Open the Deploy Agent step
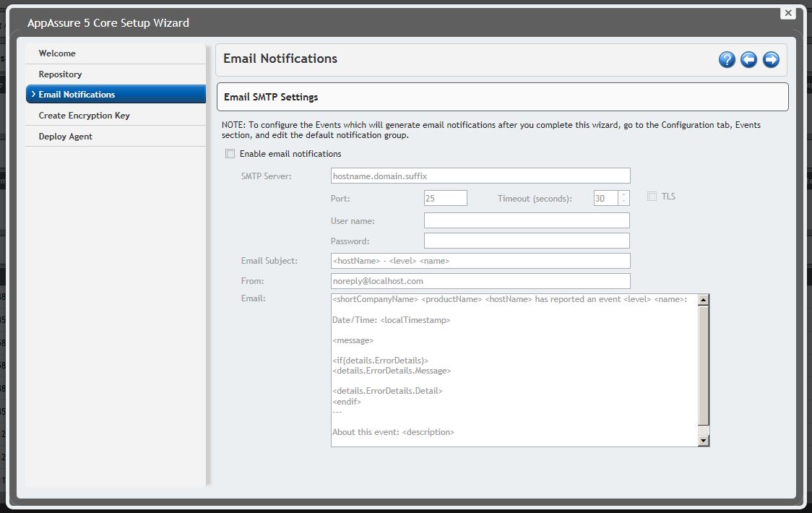 (65, 137)
